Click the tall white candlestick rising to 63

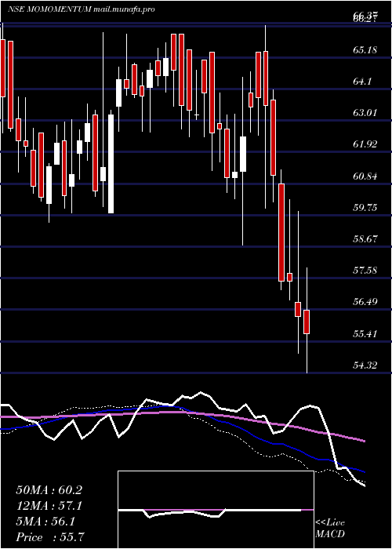(x=111, y=163)
